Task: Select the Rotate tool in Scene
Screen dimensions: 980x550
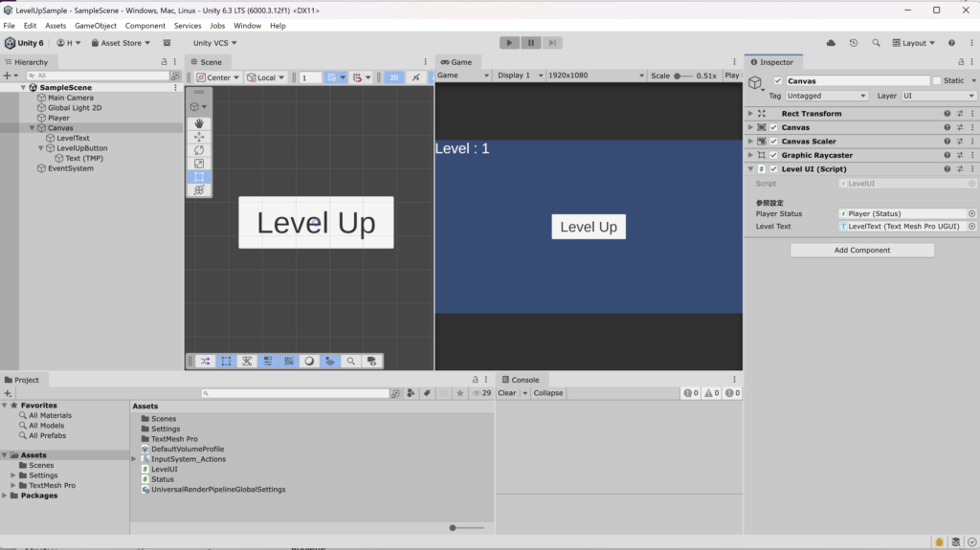Action: tap(199, 150)
